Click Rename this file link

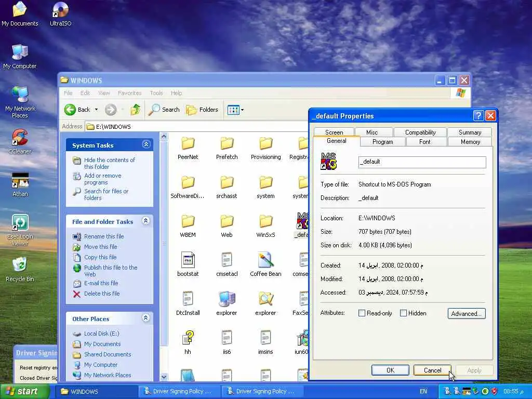coord(104,236)
